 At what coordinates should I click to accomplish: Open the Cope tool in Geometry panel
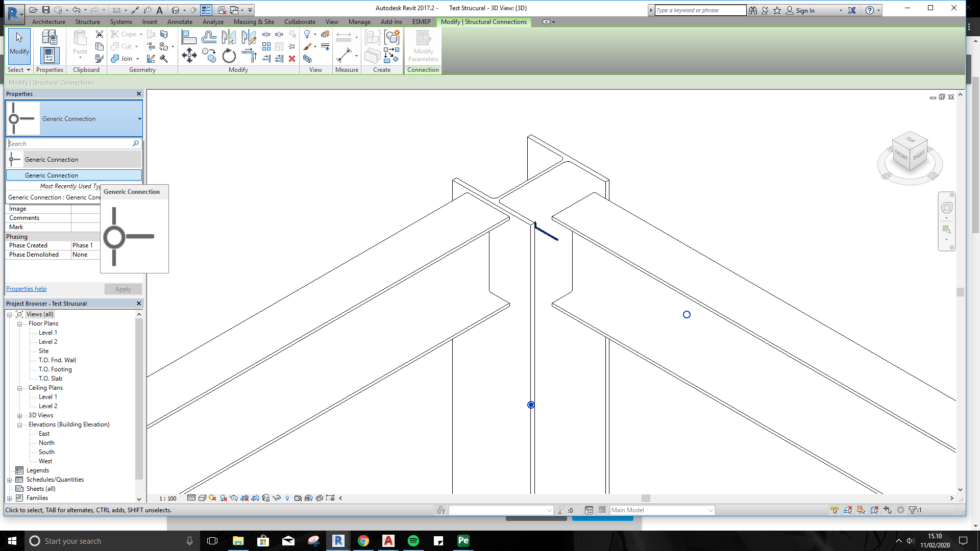[122, 34]
